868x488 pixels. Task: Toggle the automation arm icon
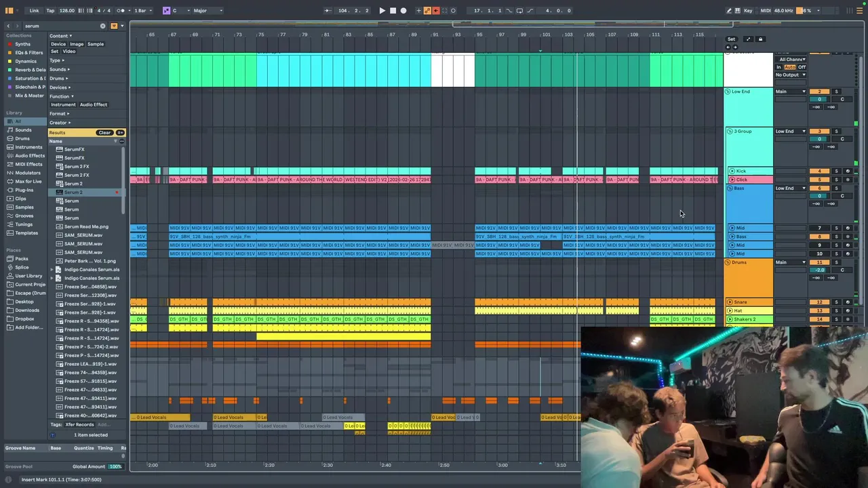(x=427, y=10)
